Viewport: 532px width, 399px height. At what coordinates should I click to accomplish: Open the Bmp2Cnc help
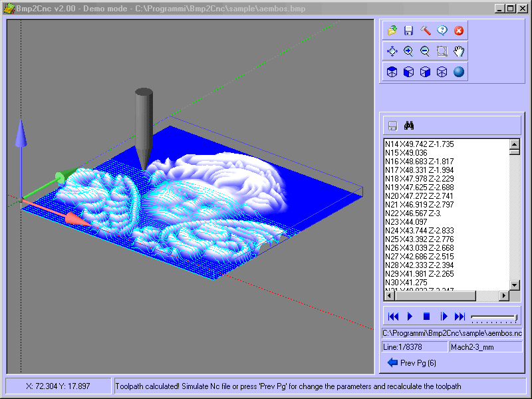point(441,30)
